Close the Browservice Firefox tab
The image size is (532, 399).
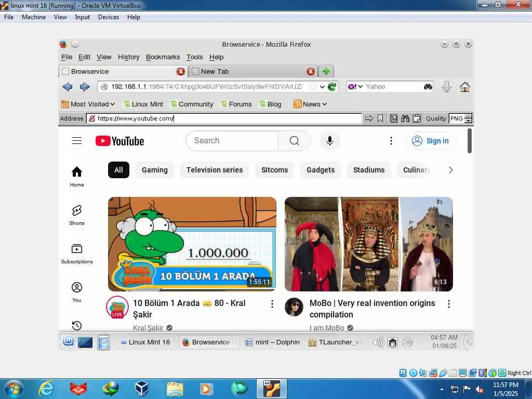pos(181,71)
